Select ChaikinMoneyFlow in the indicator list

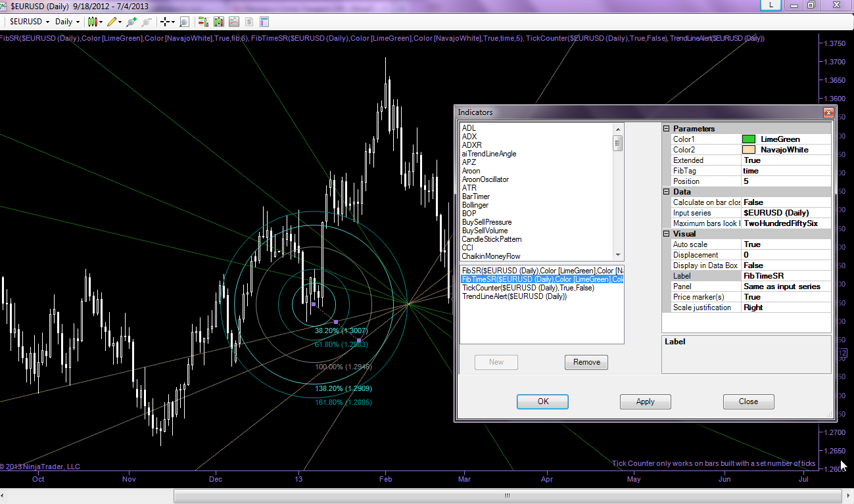coord(491,256)
